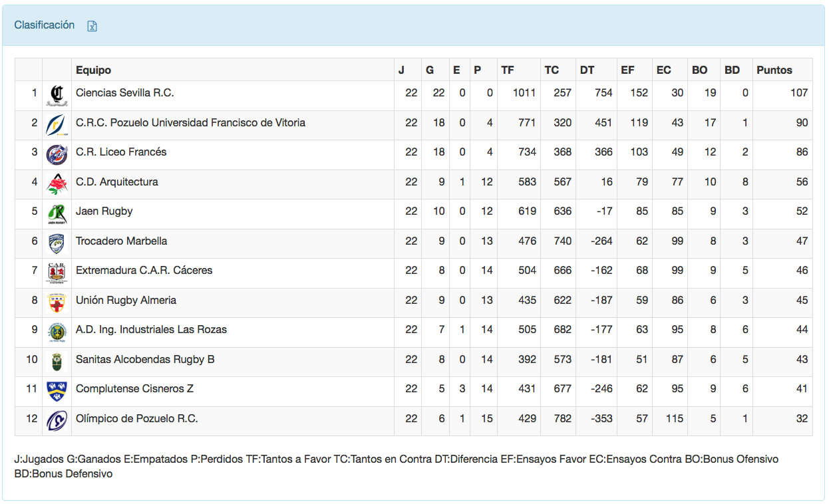Click the Sanitas Alcobendas Rugby B crest
The height and width of the screenshot is (504, 829).
point(57,361)
